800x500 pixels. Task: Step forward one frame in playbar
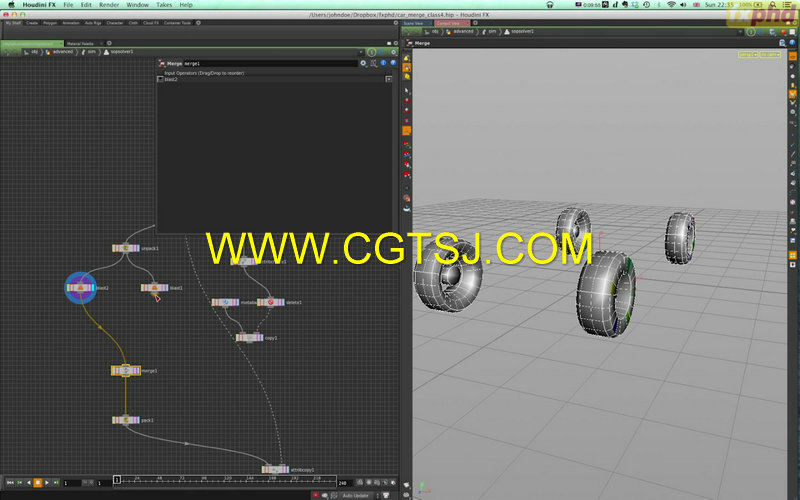click(x=56, y=482)
